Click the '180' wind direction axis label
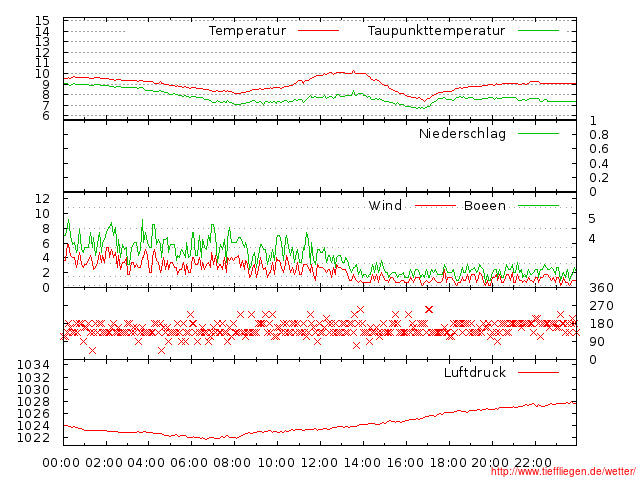The image size is (640, 480). coord(601,324)
